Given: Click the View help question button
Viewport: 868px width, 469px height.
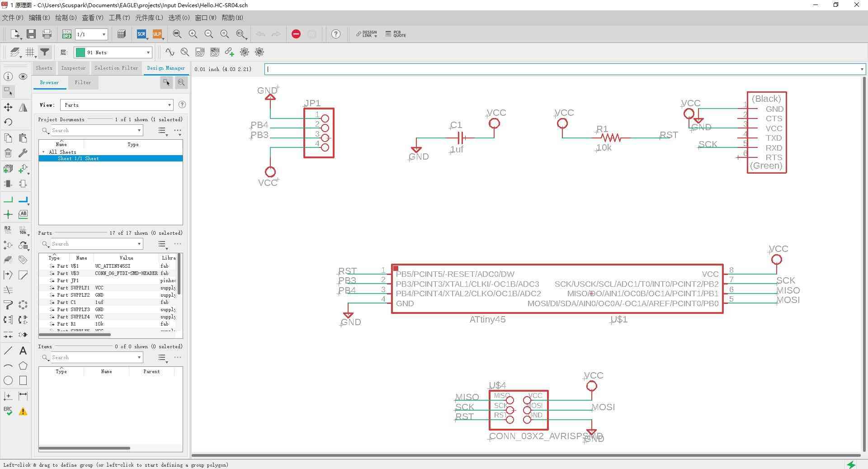Looking at the screenshot, I should (182, 104).
